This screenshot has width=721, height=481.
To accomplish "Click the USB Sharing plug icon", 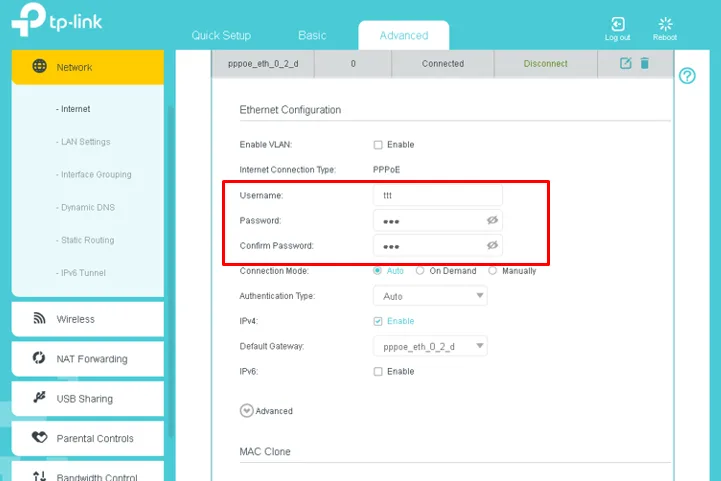I will [x=40, y=397].
